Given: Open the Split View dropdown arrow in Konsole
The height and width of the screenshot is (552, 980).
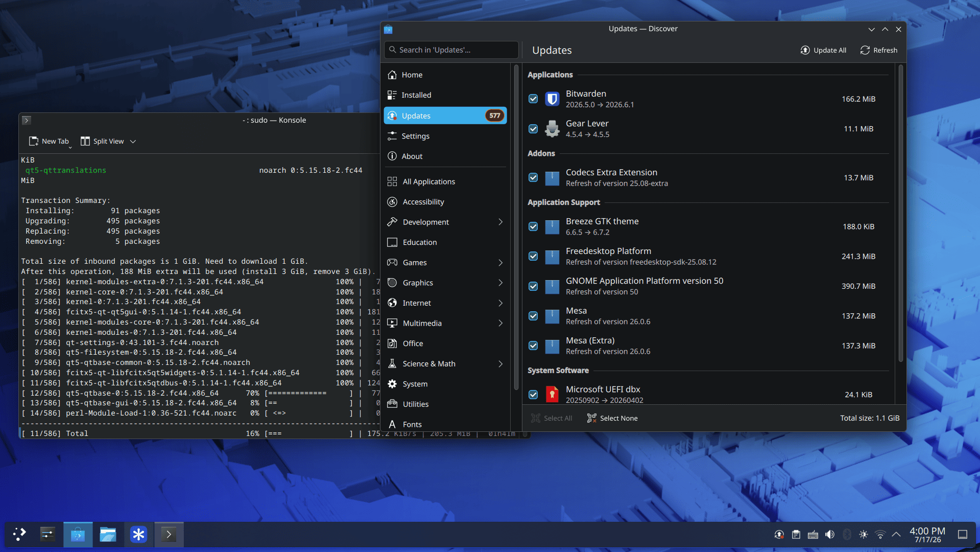Looking at the screenshot, I should tap(133, 142).
